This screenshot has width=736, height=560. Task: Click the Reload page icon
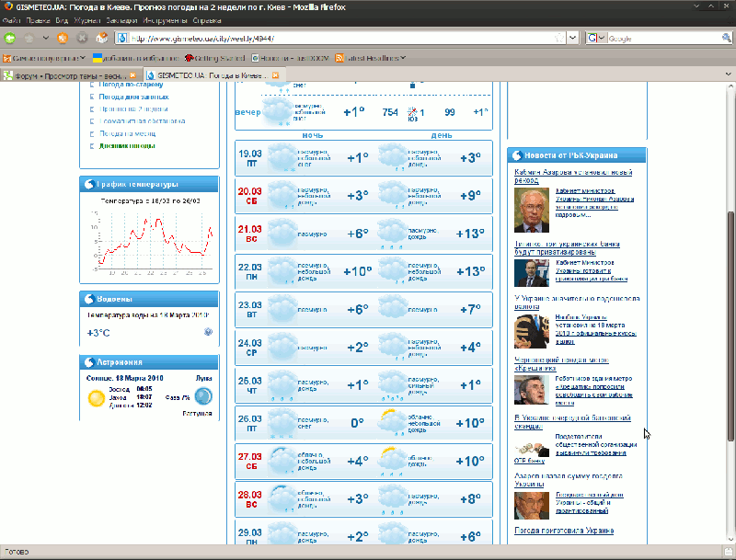(62, 38)
